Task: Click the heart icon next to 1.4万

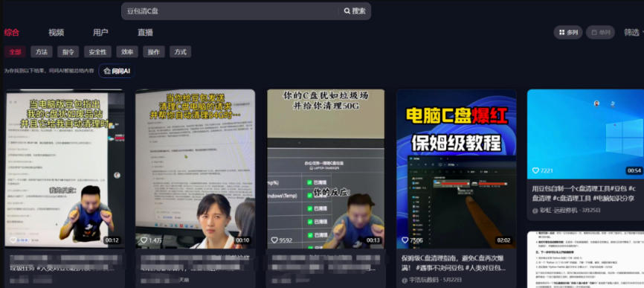Action: point(144,240)
